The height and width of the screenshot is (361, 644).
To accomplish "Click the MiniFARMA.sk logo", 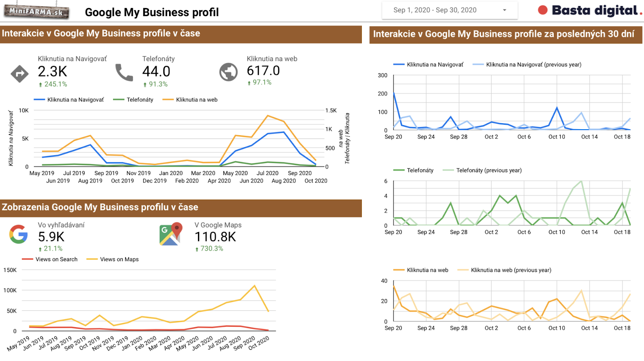I will tap(36, 11).
